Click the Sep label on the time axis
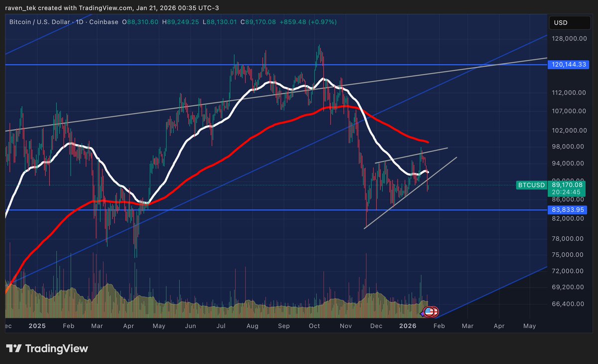Screen dimensions: 598x364 coord(284,326)
